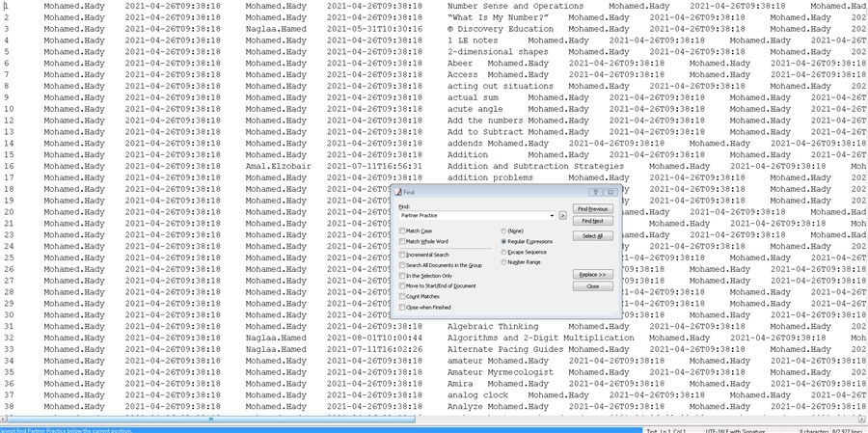Click timestamp 2021-07-11T16:56:31
Screen dimensions: 868x433
click(374, 166)
